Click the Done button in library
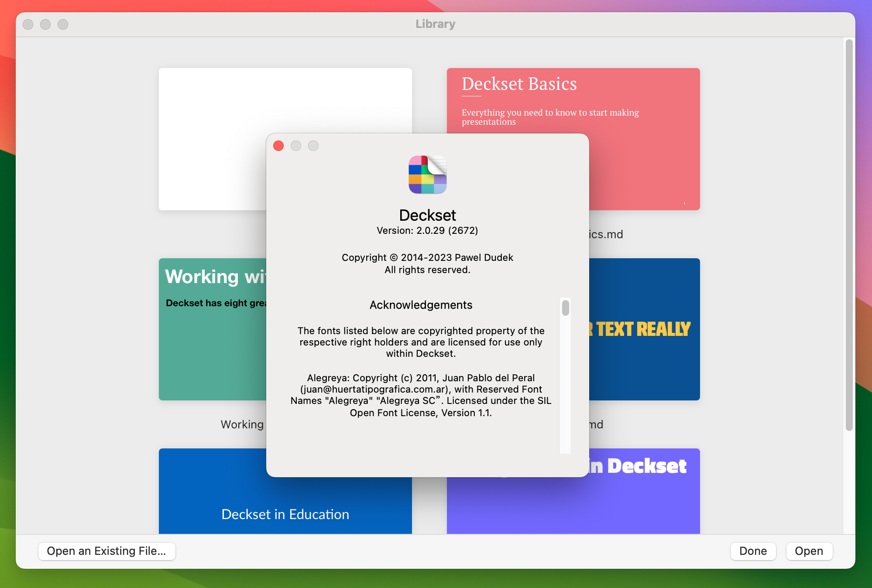 753,551
